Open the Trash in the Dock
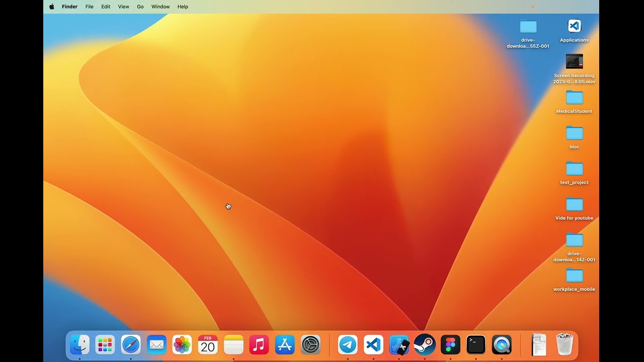The image size is (644, 362). [565, 345]
